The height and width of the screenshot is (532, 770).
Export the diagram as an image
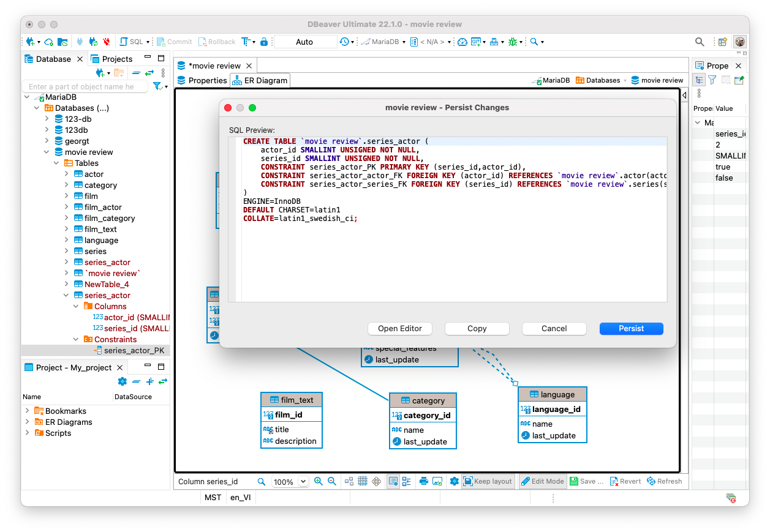pyautogui.click(x=437, y=481)
